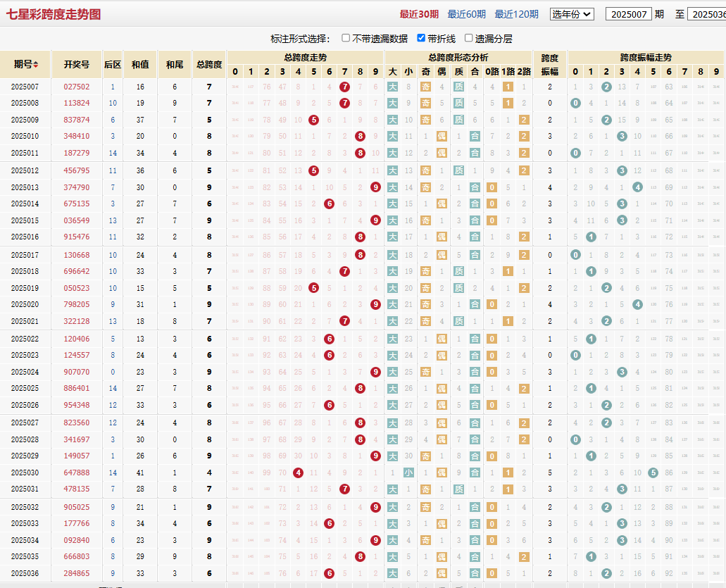Viewport: 726px width, 588px height.
Task: Switch to 最近120期 view
Action: [x=516, y=14]
